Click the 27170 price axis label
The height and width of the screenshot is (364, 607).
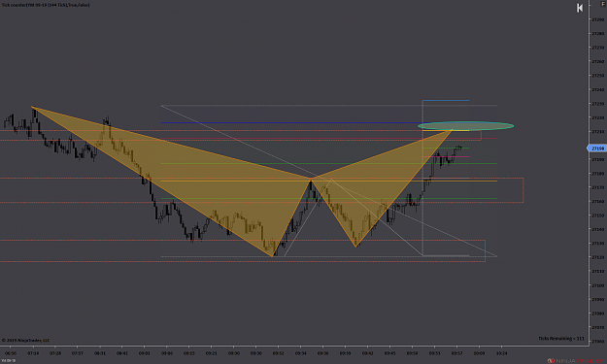[597, 187]
